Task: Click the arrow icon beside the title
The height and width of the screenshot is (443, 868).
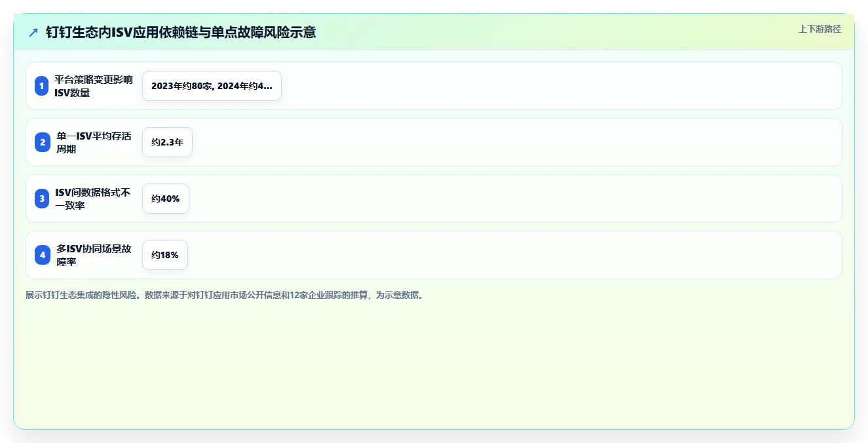Action: (x=33, y=32)
